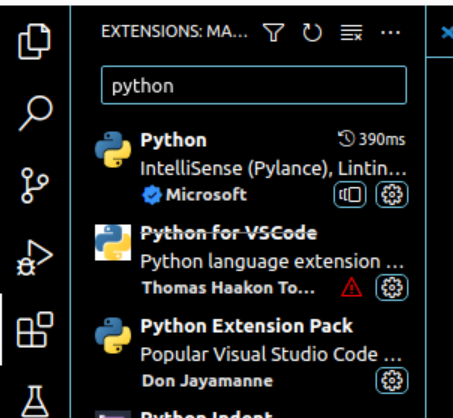Open the Explorer view in activity bar
The height and width of the screenshot is (418, 453).
click(x=34, y=41)
